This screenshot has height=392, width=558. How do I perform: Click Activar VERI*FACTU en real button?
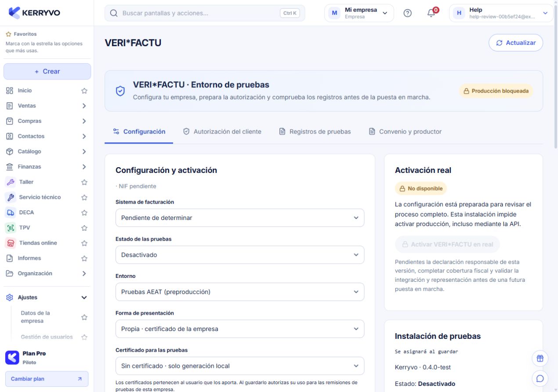click(x=447, y=245)
